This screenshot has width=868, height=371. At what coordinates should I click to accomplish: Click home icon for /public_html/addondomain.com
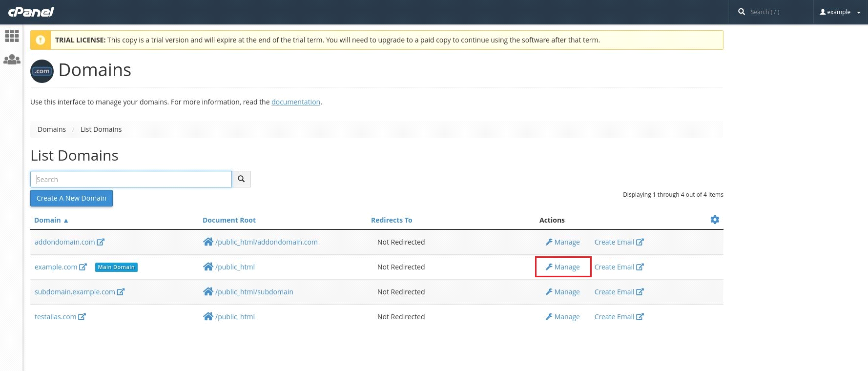(x=208, y=242)
